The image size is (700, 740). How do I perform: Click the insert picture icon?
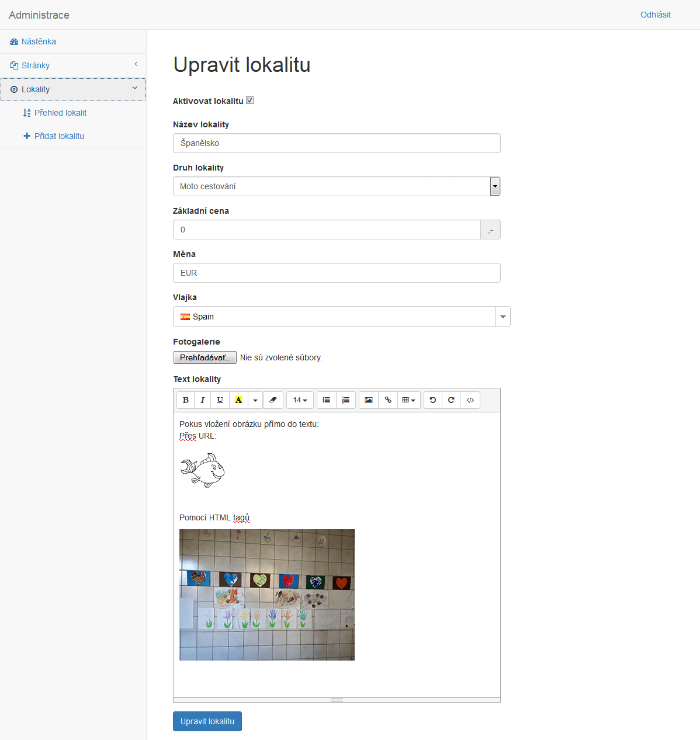pyautogui.click(x=369, y=400)
